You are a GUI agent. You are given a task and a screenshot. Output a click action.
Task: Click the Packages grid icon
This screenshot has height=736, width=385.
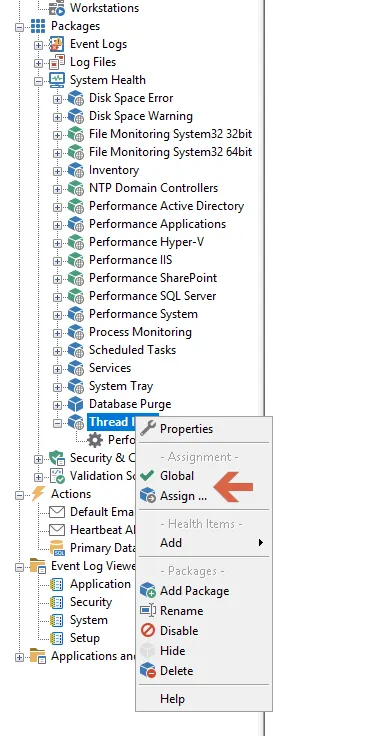click(38, 26)
